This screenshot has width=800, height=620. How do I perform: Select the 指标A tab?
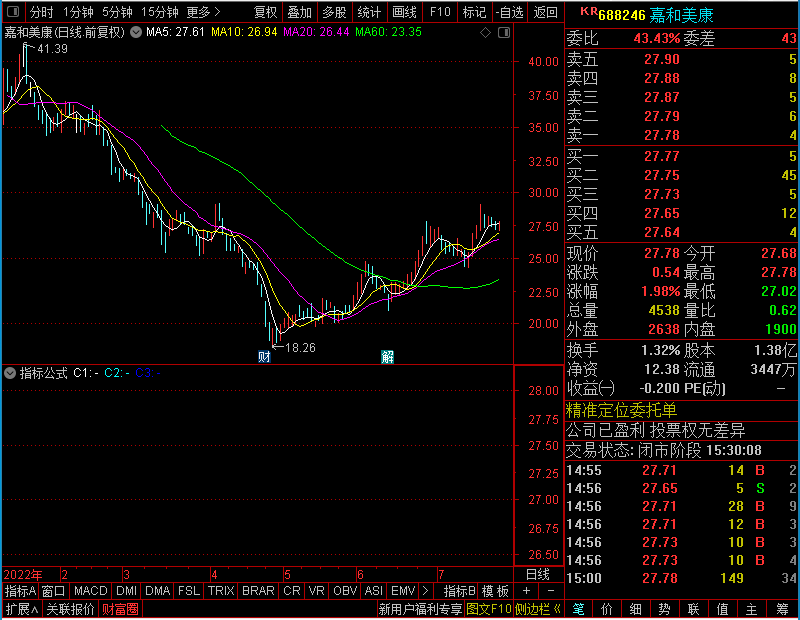(20, 591)
